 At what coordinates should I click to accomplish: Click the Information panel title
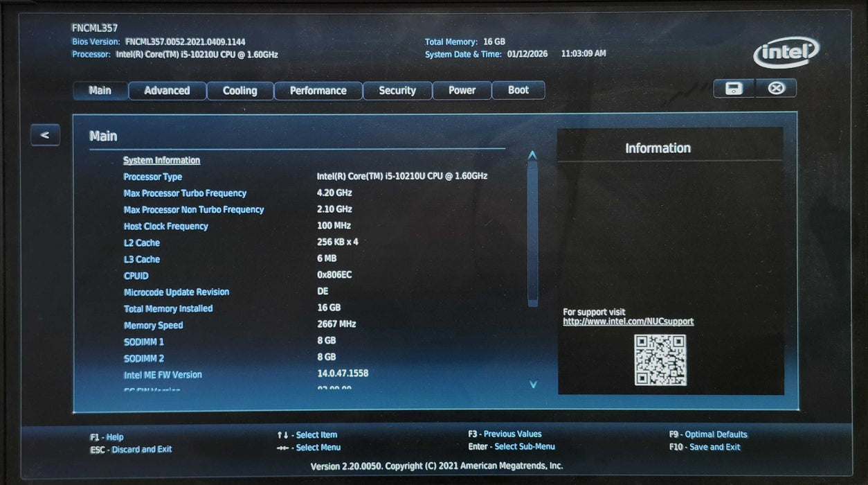coord(658,148)
